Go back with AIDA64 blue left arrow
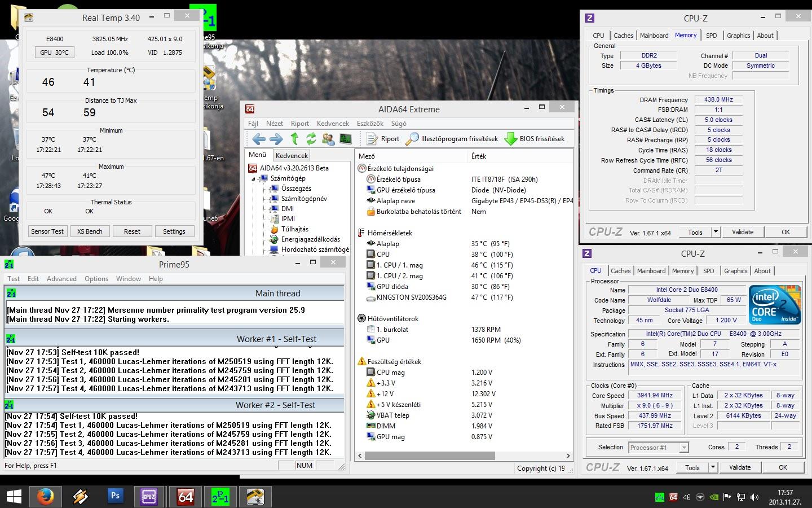 pyautogui.click(x=259, y=139)
